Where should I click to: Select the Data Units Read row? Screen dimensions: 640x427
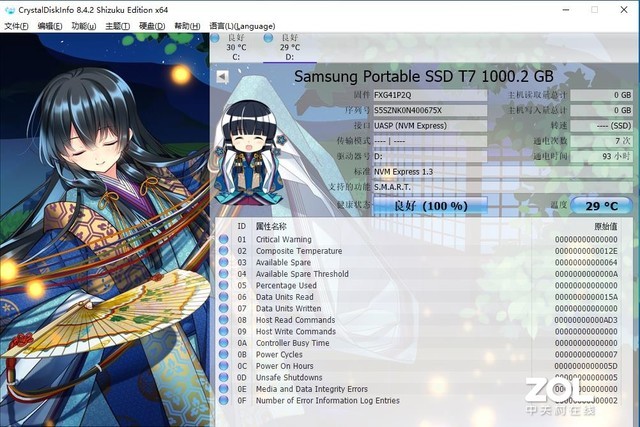(418, 297)
